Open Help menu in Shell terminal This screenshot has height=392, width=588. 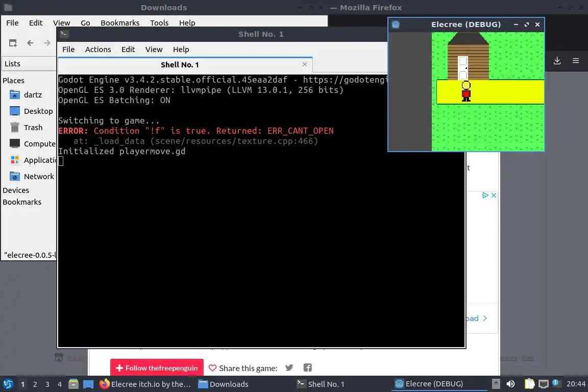click(181, 50)
